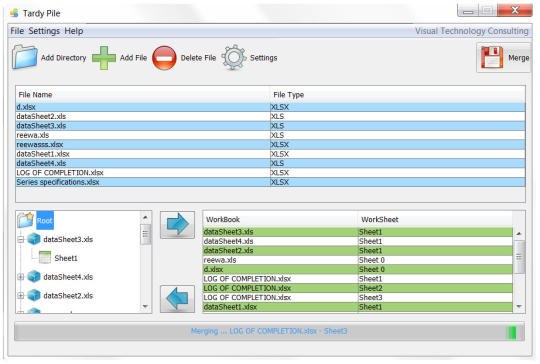Click the dataSheet3.xls cube icon in tree

coord(34,239)
